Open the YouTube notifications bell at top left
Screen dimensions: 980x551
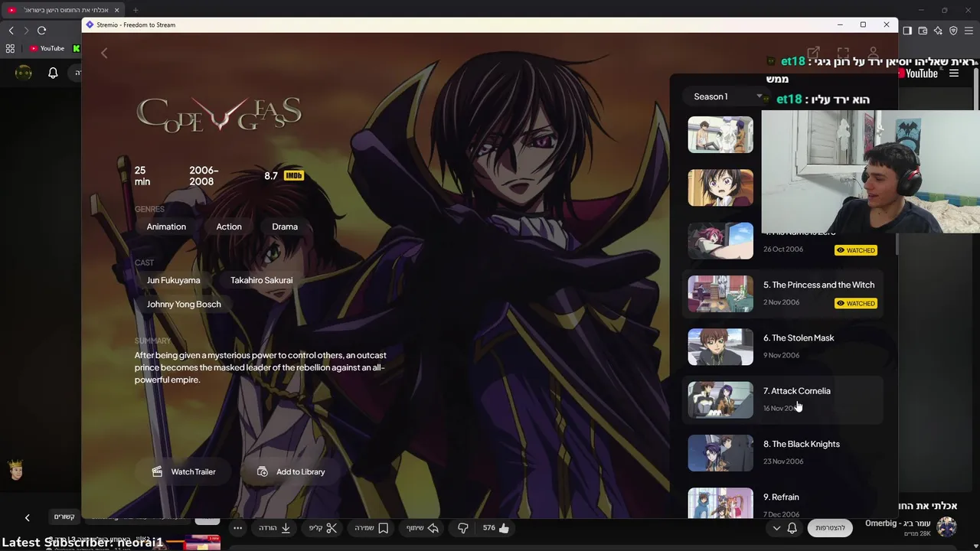(x=53, y=73)
